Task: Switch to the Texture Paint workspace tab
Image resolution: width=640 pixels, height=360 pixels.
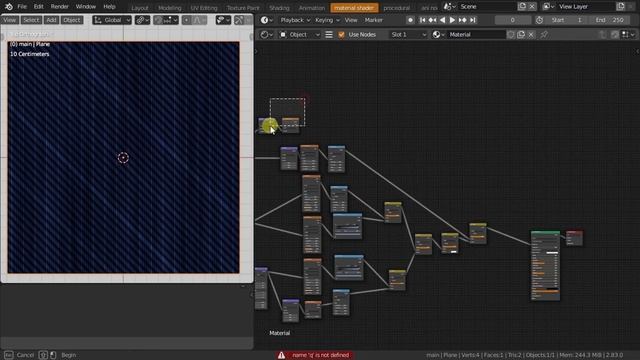Action: (243, 8)
